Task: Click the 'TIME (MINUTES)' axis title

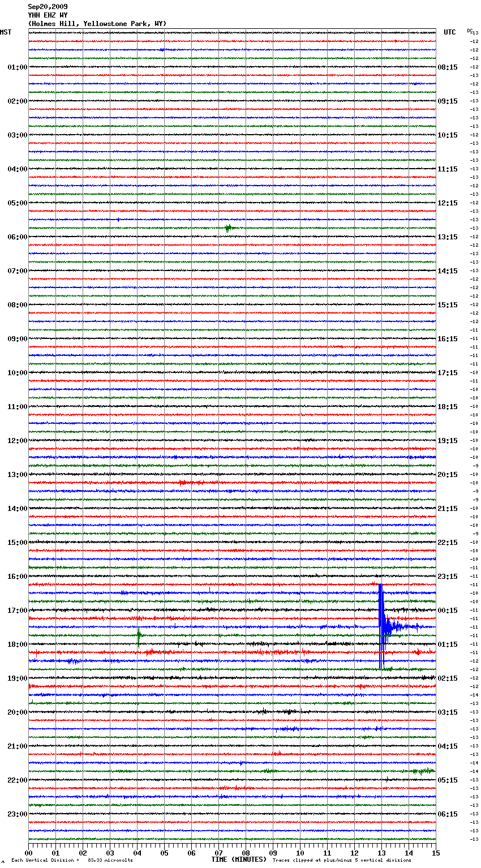Action: (239, 860)
